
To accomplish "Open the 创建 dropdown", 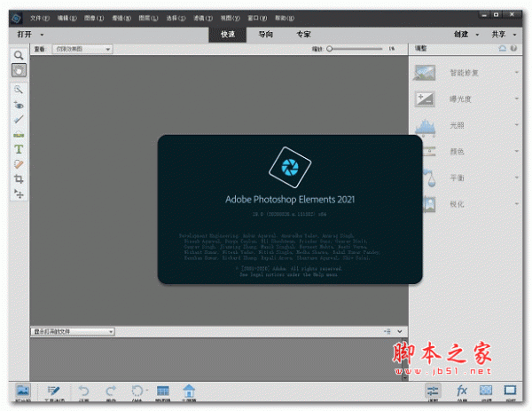I will pyautogui.click(x=466, y=35).
